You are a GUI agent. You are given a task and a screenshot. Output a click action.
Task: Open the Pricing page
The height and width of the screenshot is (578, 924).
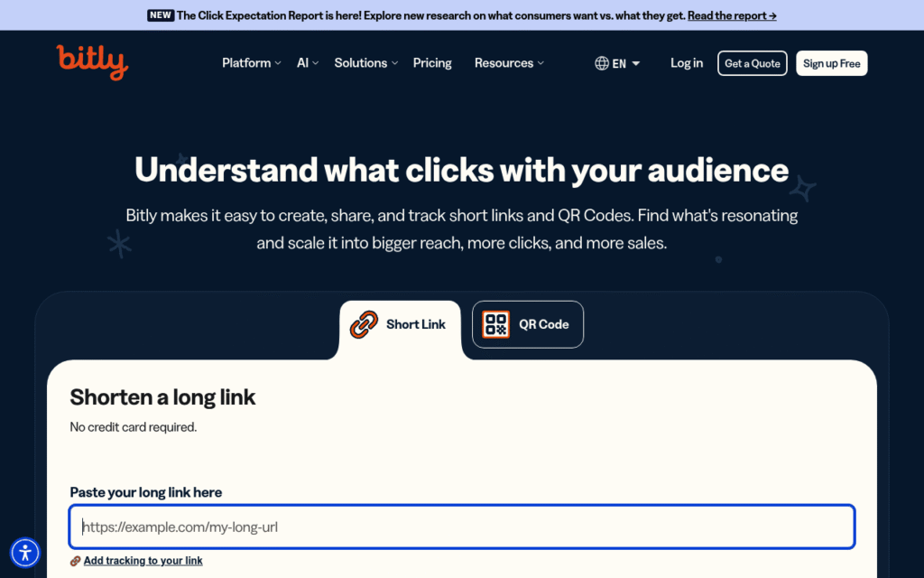tap(432, 63)
